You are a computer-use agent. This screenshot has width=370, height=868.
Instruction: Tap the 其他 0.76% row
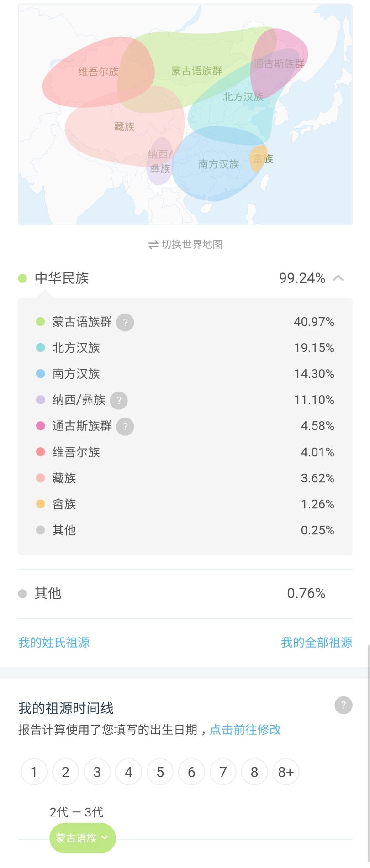coord(185,593)
